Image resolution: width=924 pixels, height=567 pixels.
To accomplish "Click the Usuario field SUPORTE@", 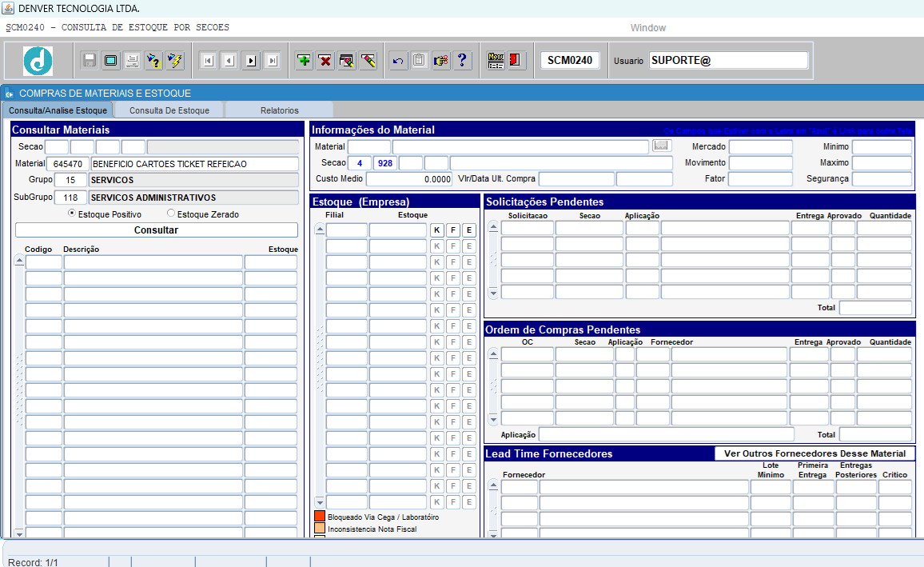I will pos(728,60).
